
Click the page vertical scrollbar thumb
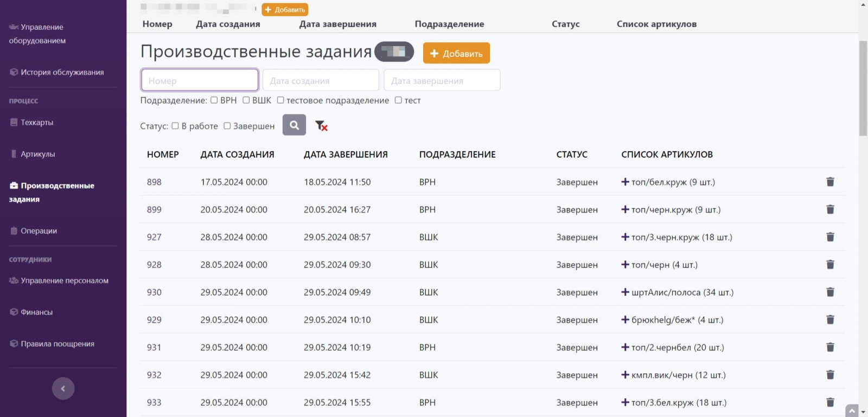click(863, 88)
